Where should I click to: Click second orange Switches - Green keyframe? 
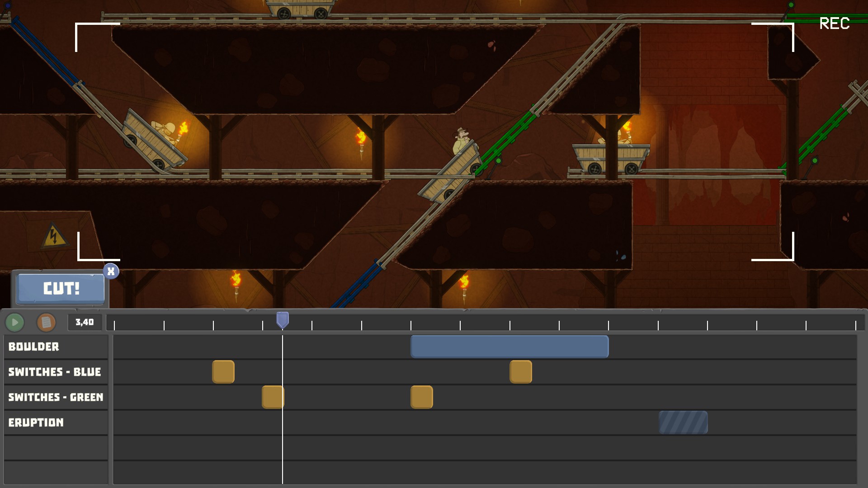click(422, 397)
